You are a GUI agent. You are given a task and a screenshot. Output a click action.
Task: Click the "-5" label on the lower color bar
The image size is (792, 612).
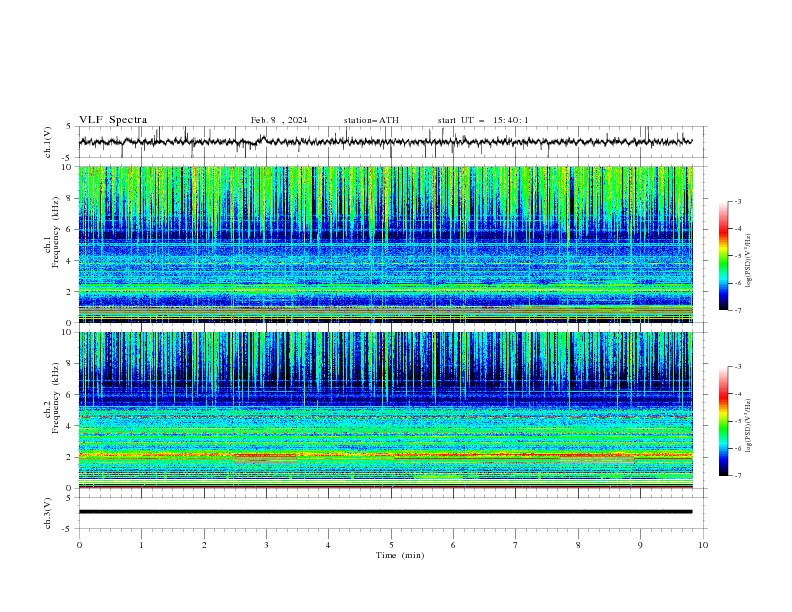tap(738, 421)
